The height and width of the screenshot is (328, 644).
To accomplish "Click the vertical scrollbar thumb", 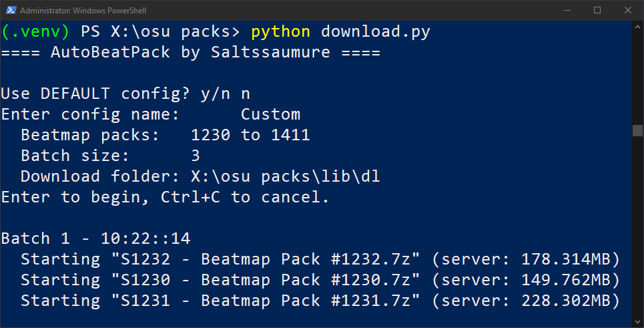I will pyautogui.click(x=637, y=131).
